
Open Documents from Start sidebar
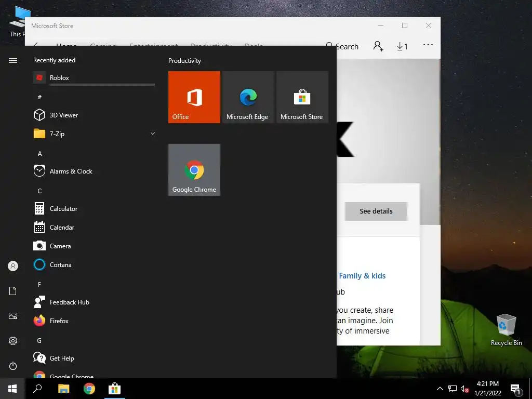(x=13, y=291)
